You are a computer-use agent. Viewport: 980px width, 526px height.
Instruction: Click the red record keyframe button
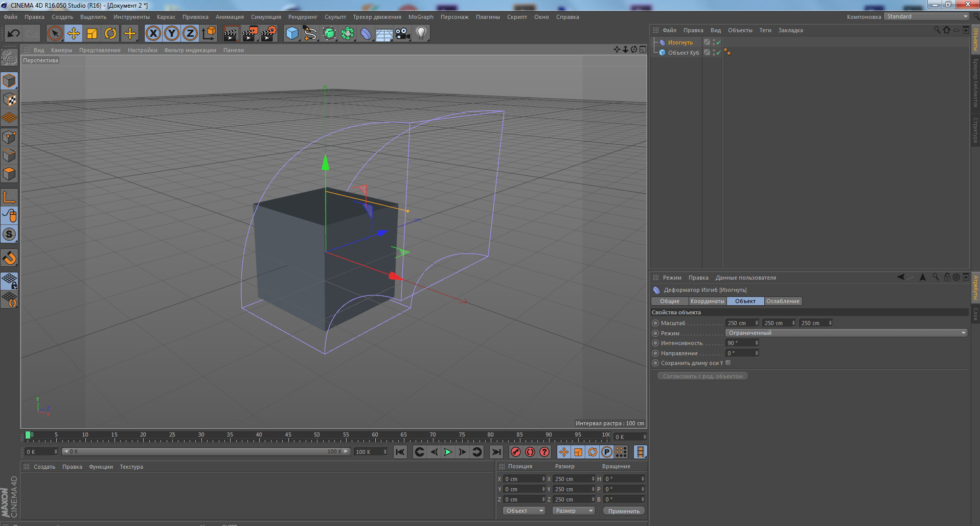coord(515,452)
